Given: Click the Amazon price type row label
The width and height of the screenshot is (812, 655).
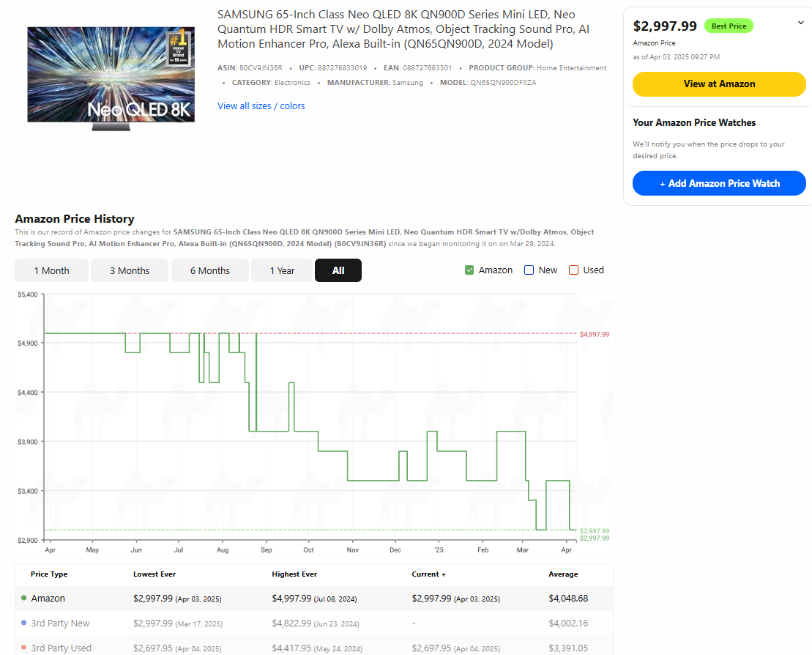Looking at the screenshot, I should (48, 599).
